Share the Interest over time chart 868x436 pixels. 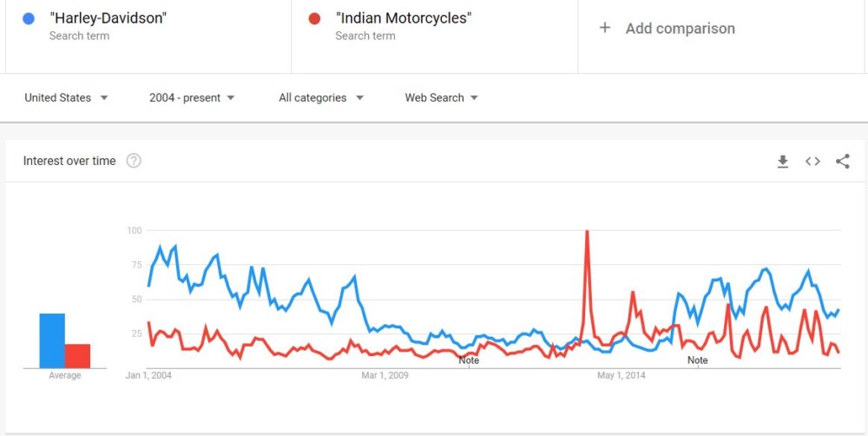tap(842, 162)
